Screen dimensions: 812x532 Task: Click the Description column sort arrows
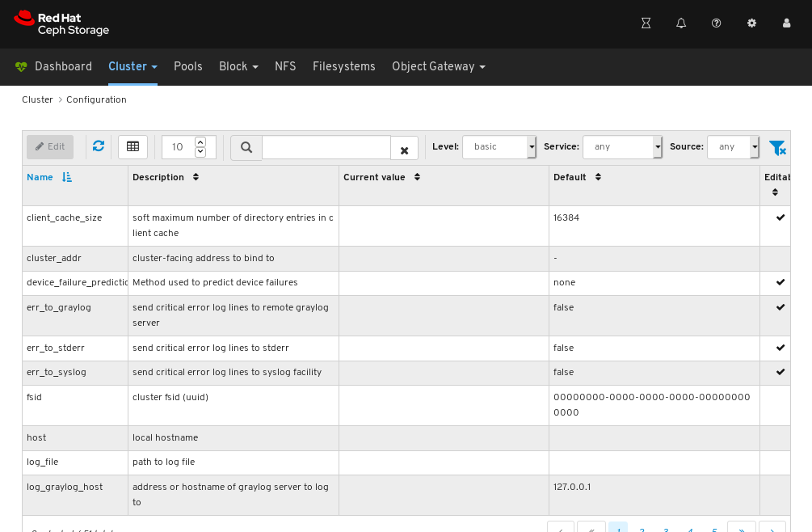(x=196, y=177)
